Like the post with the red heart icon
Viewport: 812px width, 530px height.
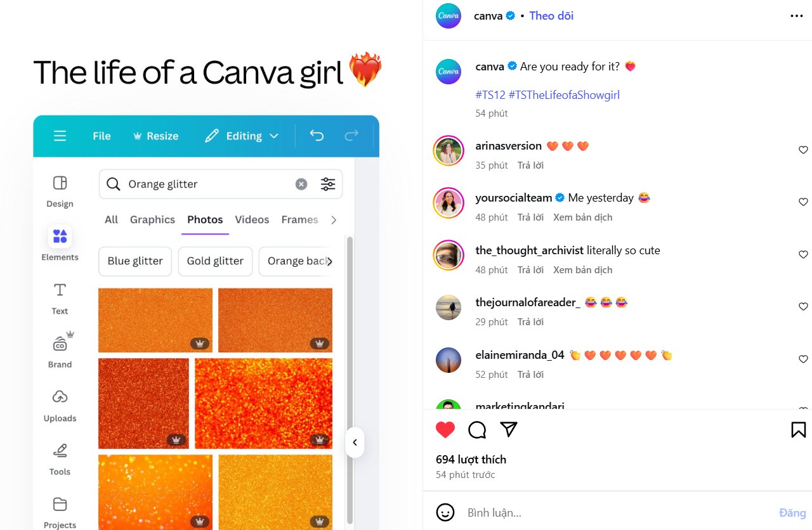(x=445, y=430)
